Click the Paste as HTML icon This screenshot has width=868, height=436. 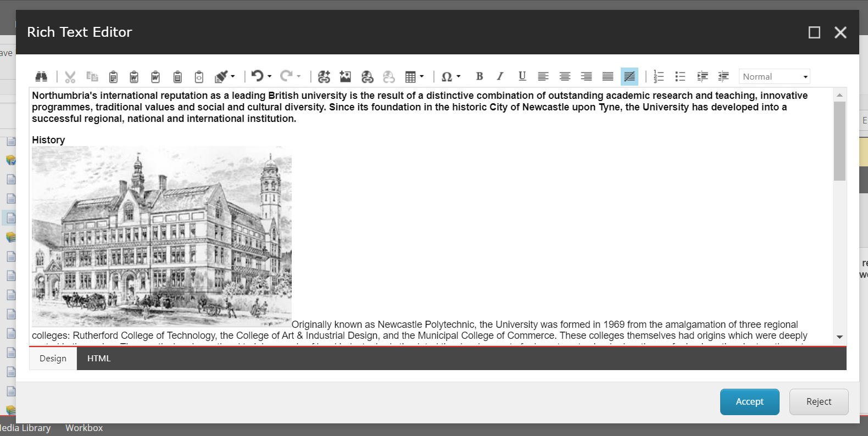199,76
